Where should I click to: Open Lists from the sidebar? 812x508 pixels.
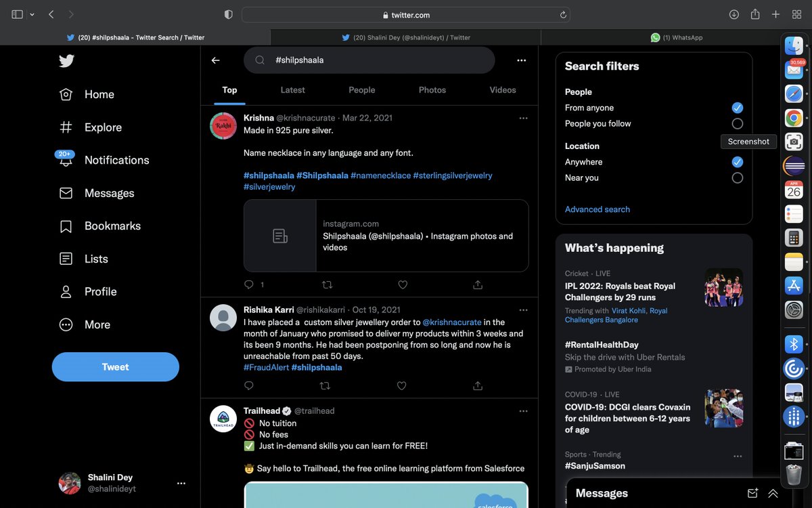pos(84,259)
